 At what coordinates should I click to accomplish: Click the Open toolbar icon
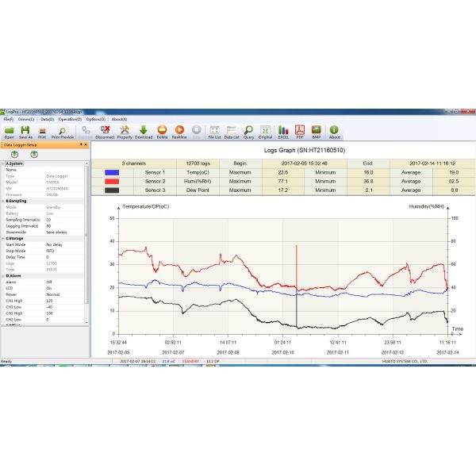coord(9,132)
